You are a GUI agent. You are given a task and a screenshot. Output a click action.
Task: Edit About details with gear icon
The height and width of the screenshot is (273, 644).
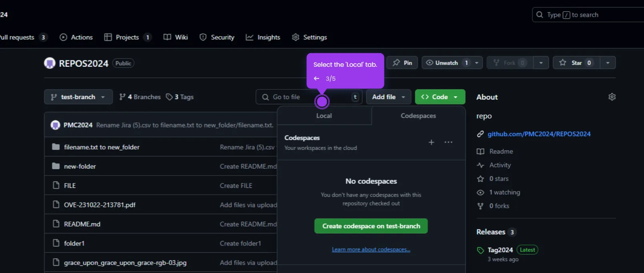point(612,97)
